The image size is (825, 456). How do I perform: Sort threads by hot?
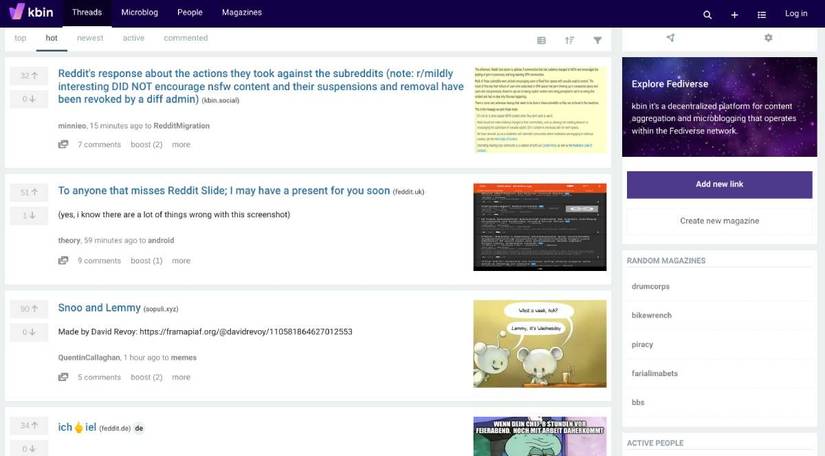[52, 38]
